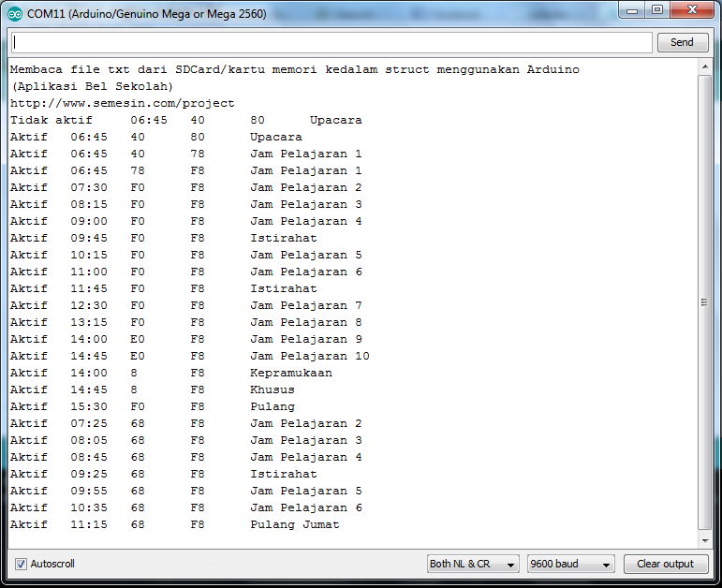Click the vertical scrollbar thumb
Image resolution: width=722 pixels, height=588 pixels.
coord(705,302)
